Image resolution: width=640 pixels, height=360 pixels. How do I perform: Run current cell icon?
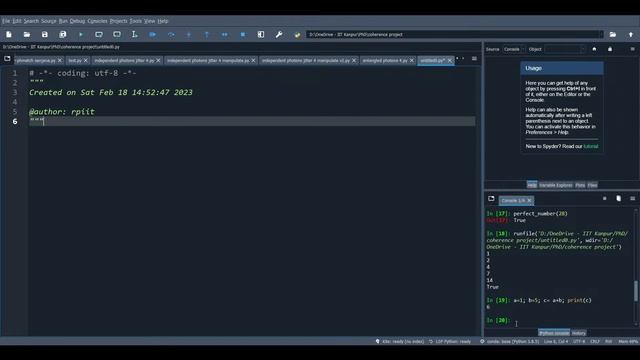[99, 35]
